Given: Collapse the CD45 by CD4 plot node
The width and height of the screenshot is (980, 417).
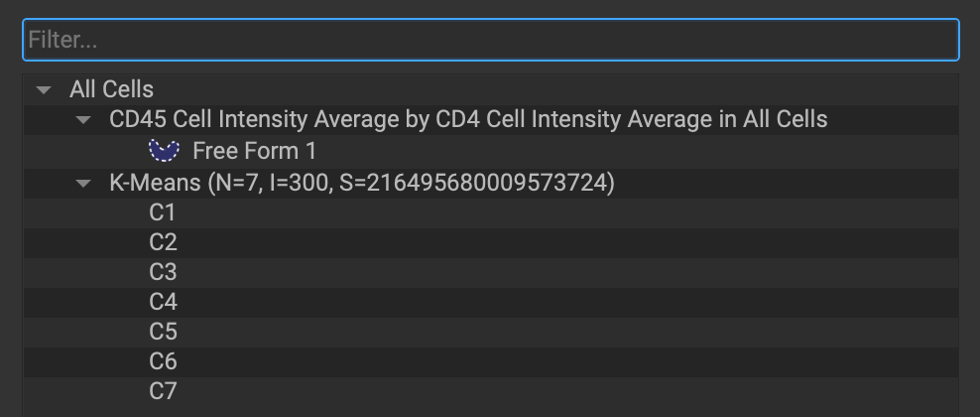Looking at the screenshot, I should tap(83, 119).
